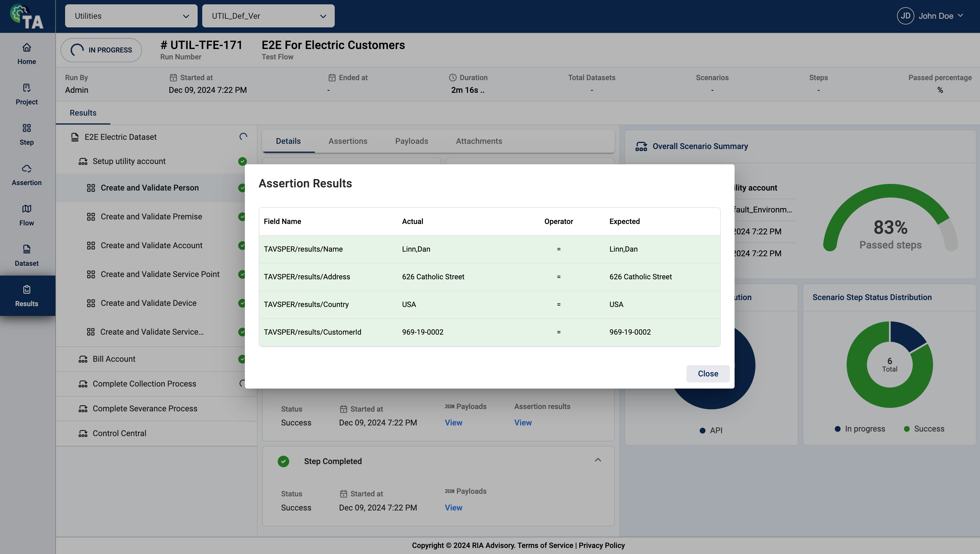Viewport: 980px width, 554px height.
Task: Open the Assertion cloud icon
Action: pos(27,169)
